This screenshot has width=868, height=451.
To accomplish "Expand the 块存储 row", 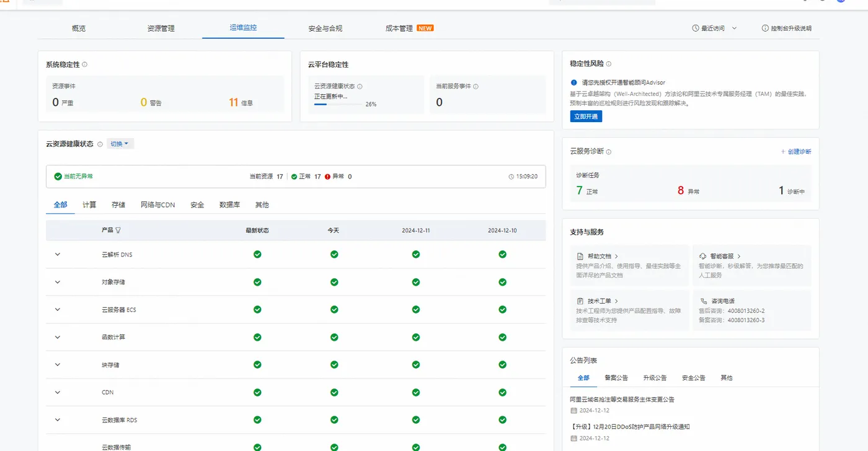I will 58,365.
